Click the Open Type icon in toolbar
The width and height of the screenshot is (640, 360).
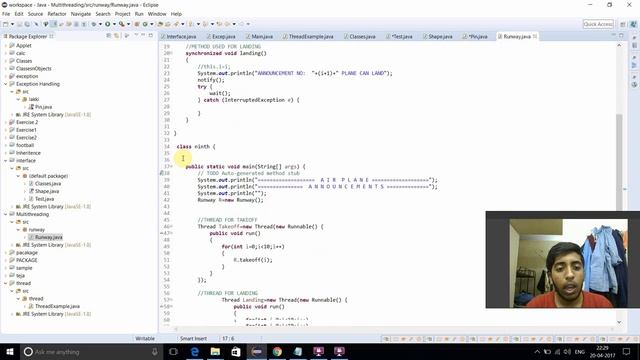pos(160,24)
